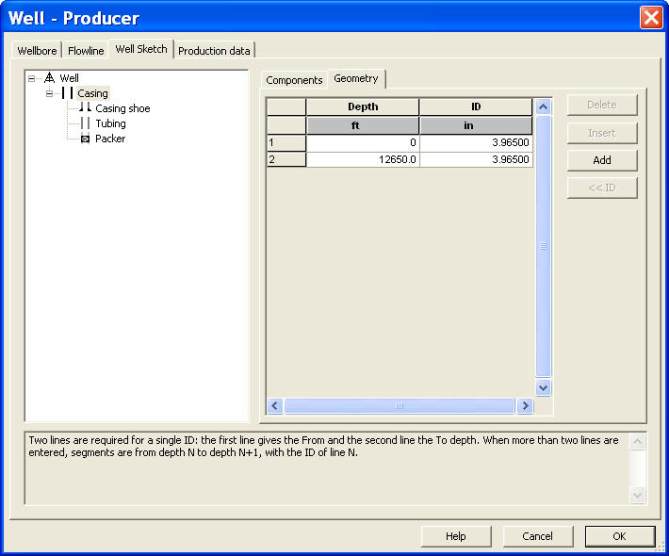
Task: Click the Tubing icon in tree
Action: point(85,123)
